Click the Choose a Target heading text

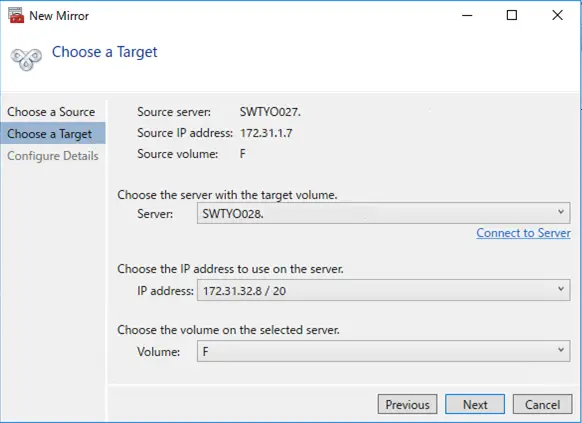(105, 52)
